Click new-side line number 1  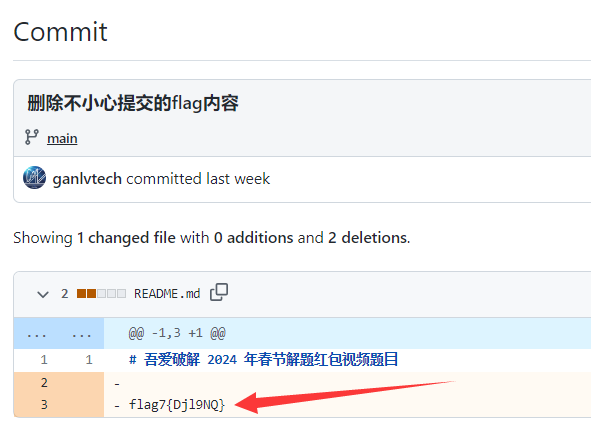click(89, 360)
